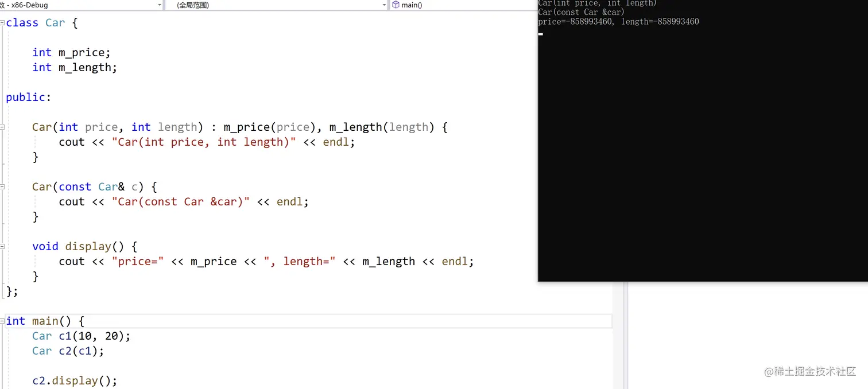
Task: Click the 'class Car {' declaration line
Action: [x=41, y=23]
